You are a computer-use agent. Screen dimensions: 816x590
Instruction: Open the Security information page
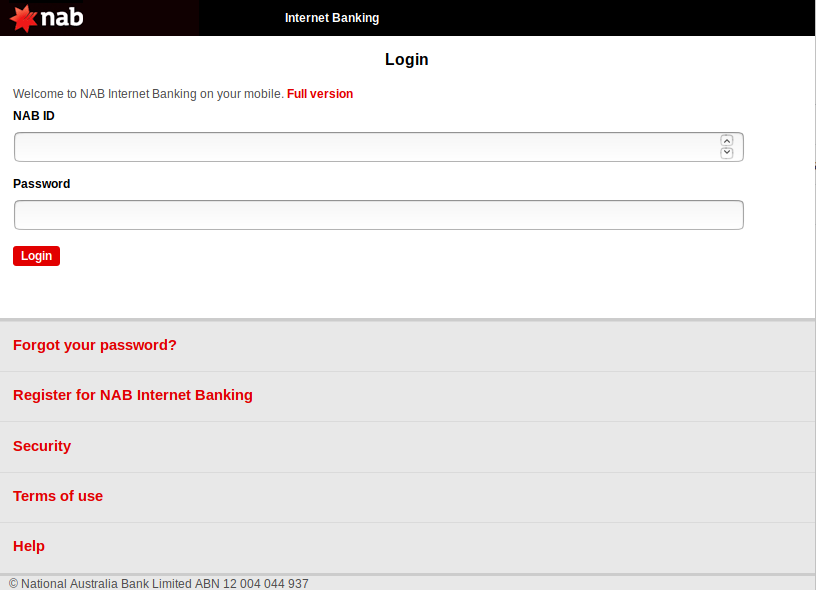(x=42, y=446)
